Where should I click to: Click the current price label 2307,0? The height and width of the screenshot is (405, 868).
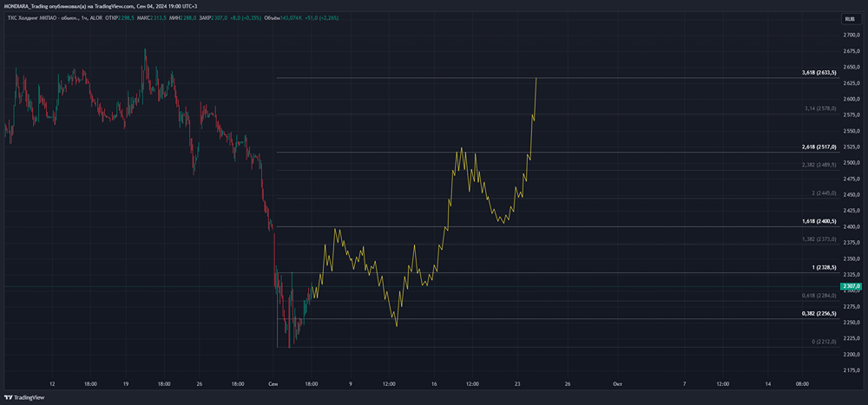[x=851, y=286]
